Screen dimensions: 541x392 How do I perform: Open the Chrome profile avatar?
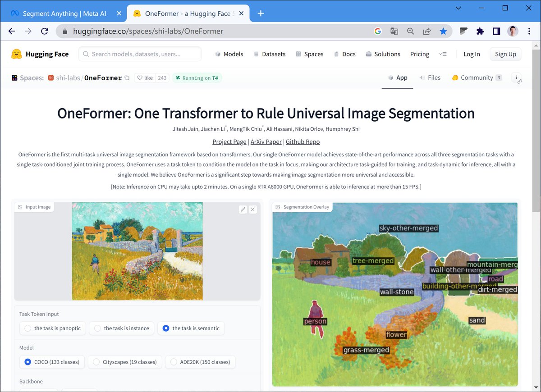[x=513, y=31]
